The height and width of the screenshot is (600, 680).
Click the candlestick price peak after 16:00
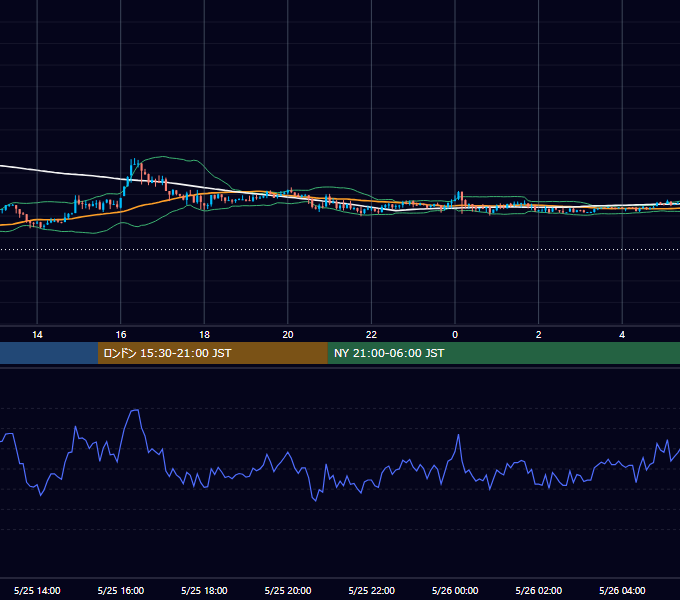[134, 165]
